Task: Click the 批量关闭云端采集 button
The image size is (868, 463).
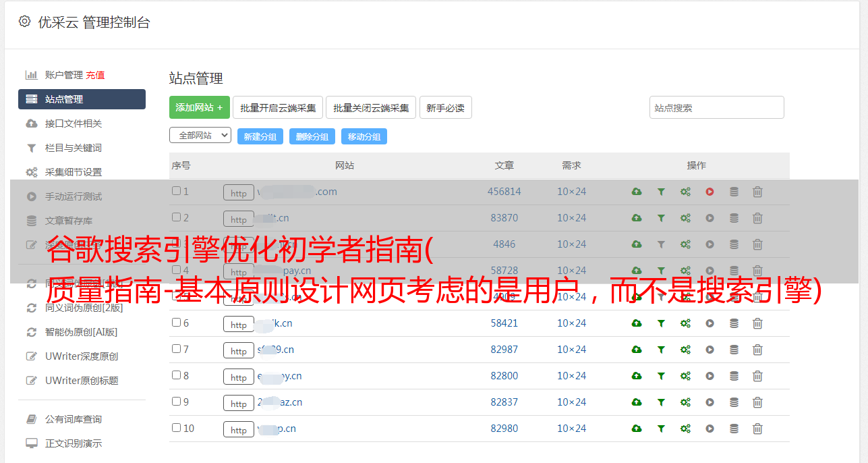Action: coord(371,107)
